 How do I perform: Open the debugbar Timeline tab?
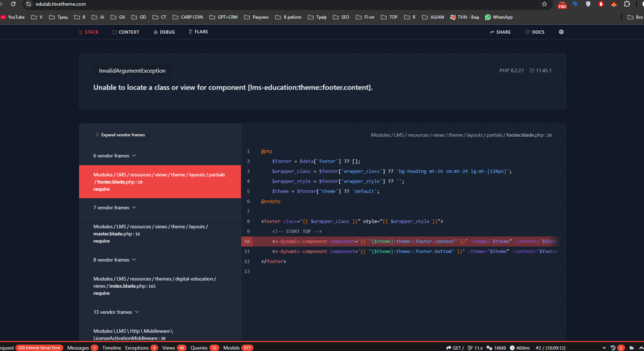[x=112, y=348]
